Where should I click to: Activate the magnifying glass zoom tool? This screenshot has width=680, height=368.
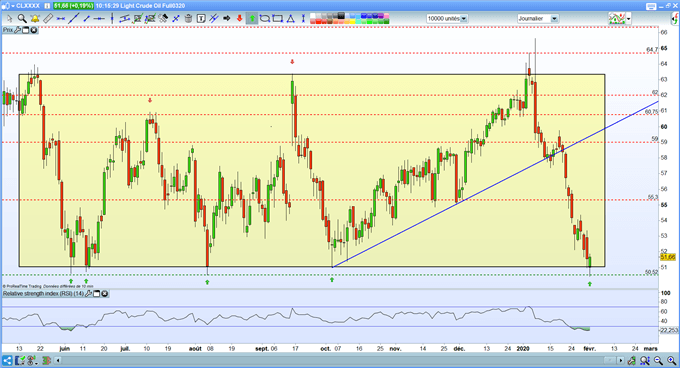click(22, 19)
